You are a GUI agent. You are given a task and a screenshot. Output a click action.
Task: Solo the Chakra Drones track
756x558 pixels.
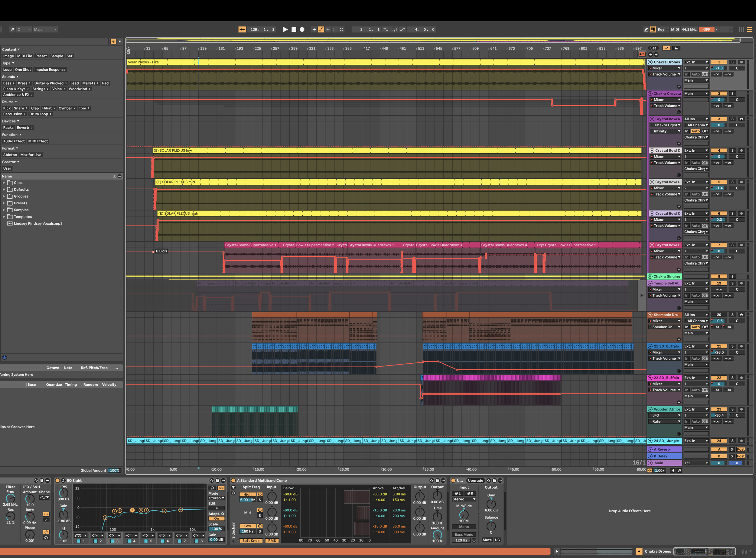732,62
